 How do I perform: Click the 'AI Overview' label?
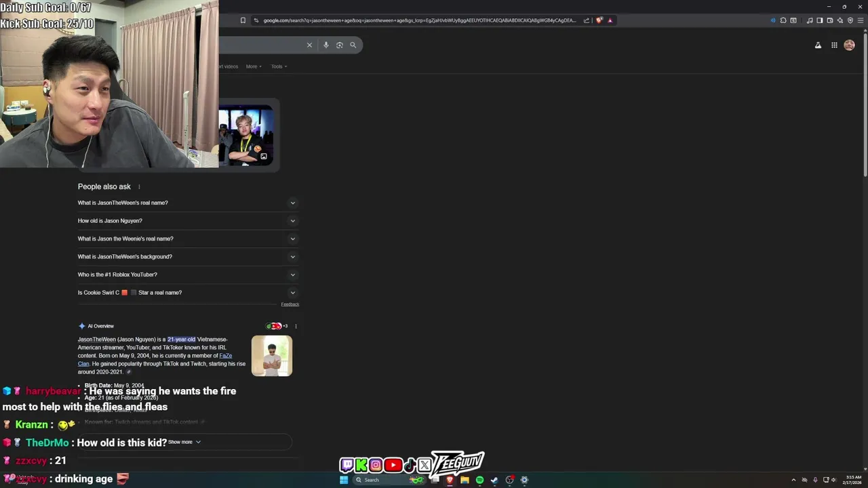[100, 326]
